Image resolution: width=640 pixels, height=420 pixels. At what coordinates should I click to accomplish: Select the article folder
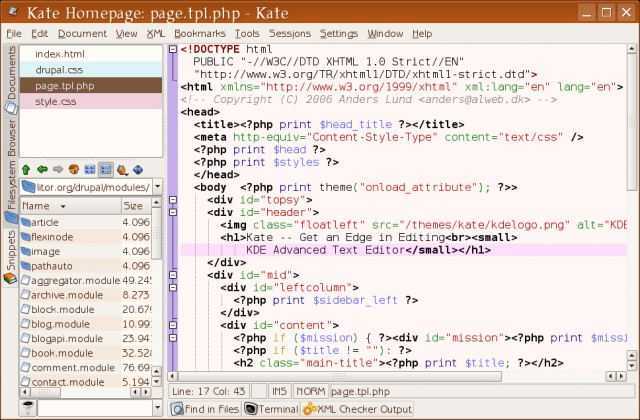point(86,222)
